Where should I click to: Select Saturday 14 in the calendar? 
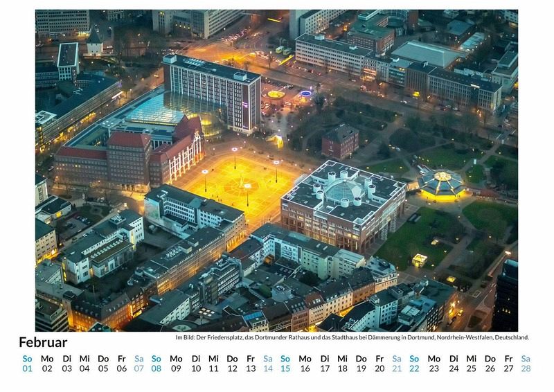[268, 364]
